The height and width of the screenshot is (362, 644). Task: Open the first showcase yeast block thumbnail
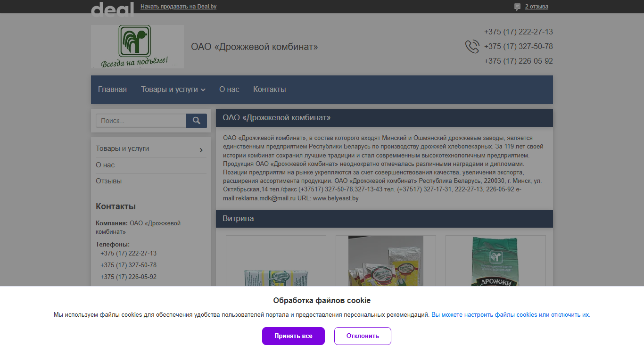pos(276,261)
